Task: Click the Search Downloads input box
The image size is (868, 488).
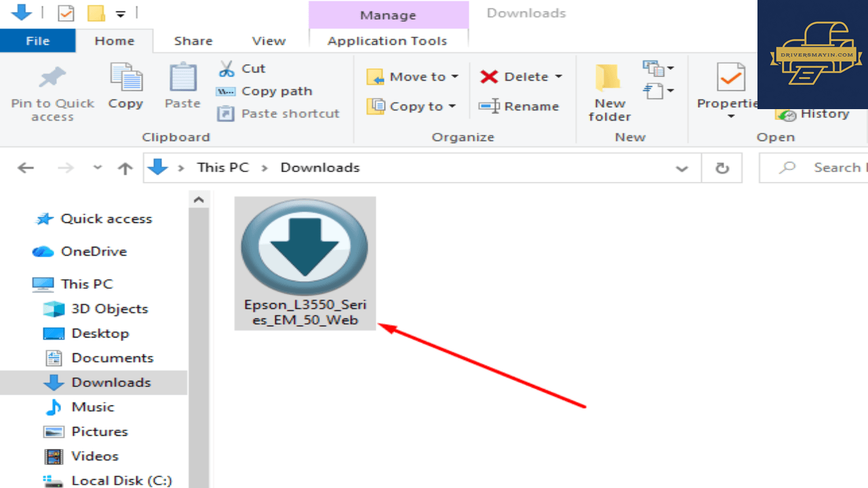Action: point(814,167)
